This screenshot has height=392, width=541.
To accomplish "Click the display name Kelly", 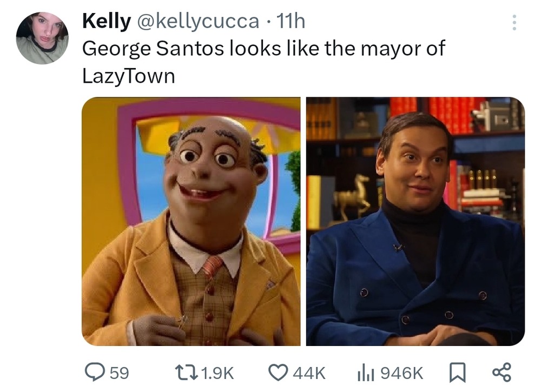I will (x=106, y=21).
